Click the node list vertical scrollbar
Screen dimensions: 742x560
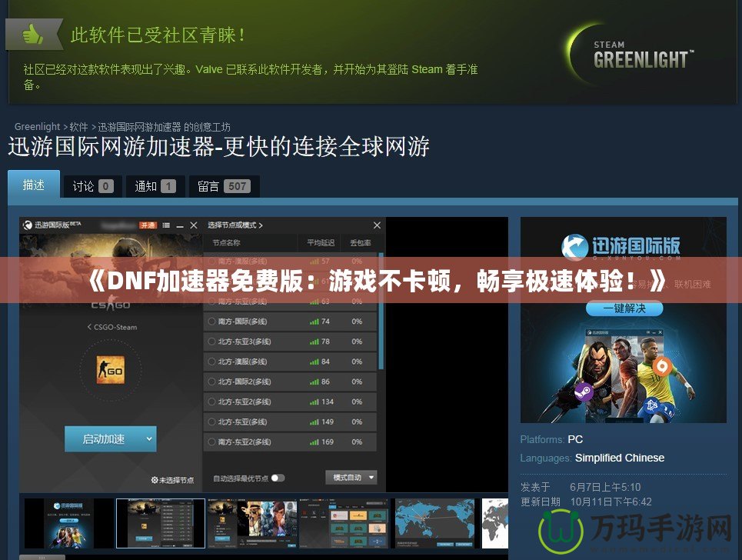coord(381,311)
